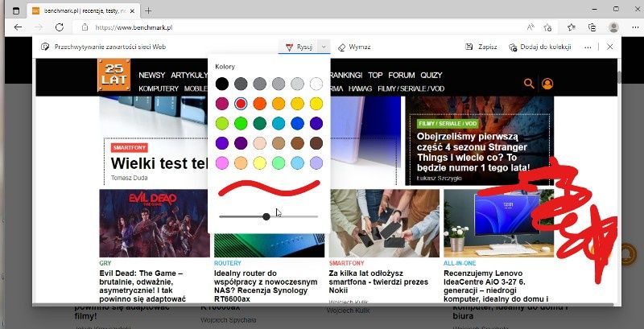Pick the pastel lavender swatch
644x329 pixels.
316,162
